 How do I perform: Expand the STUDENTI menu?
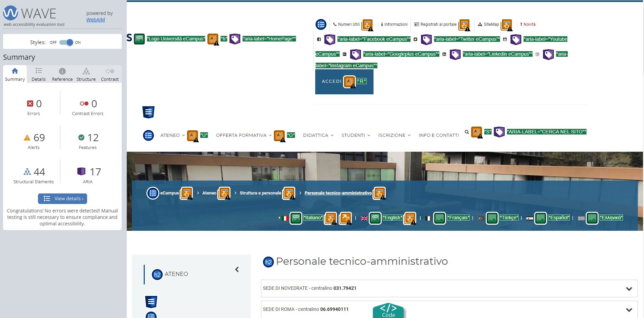tap(356, 135)
